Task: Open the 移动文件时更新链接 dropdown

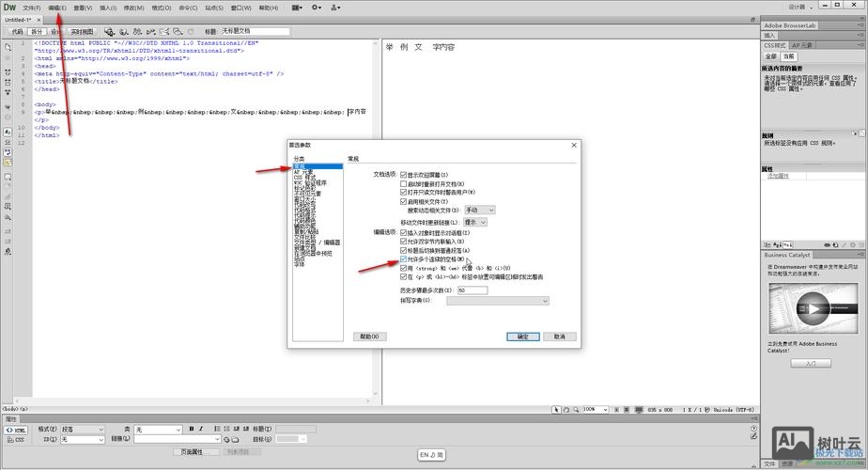Action: coord(474,223)
